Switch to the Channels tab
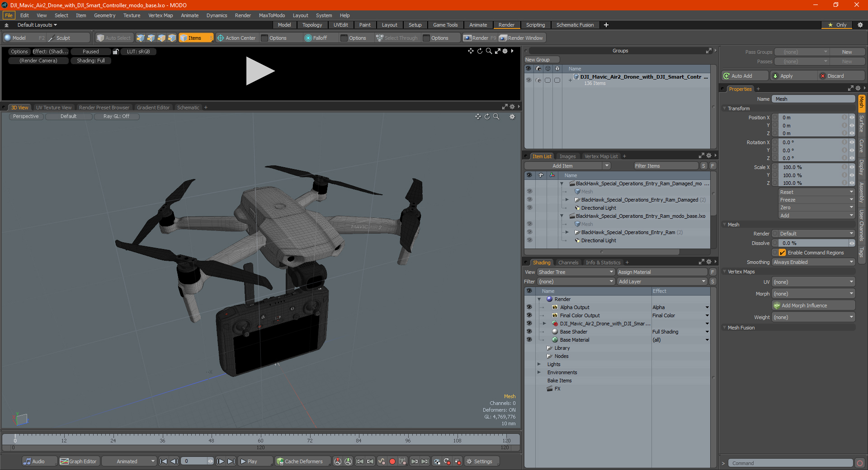 point(568,263)
